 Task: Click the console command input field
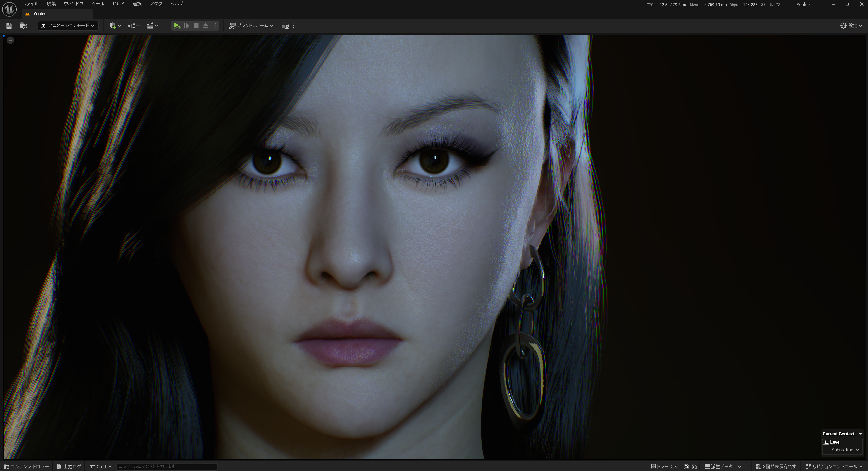coord(167,466)
